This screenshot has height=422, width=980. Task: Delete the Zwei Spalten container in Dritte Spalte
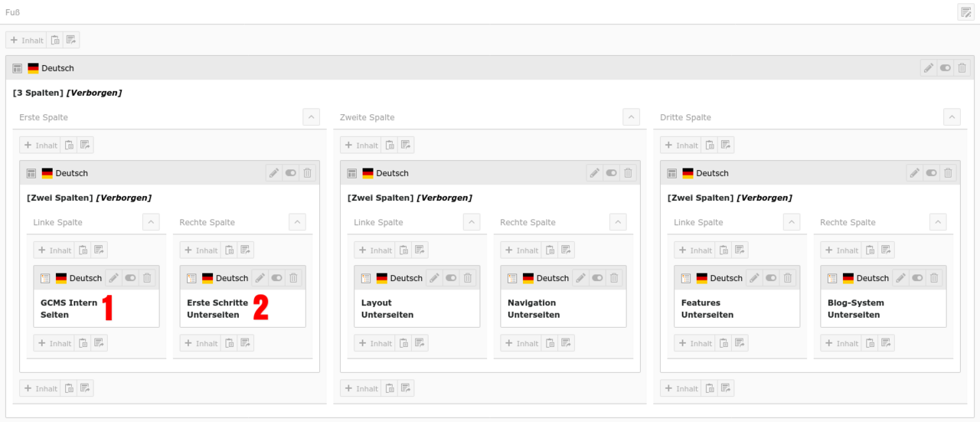pos(949,173)
